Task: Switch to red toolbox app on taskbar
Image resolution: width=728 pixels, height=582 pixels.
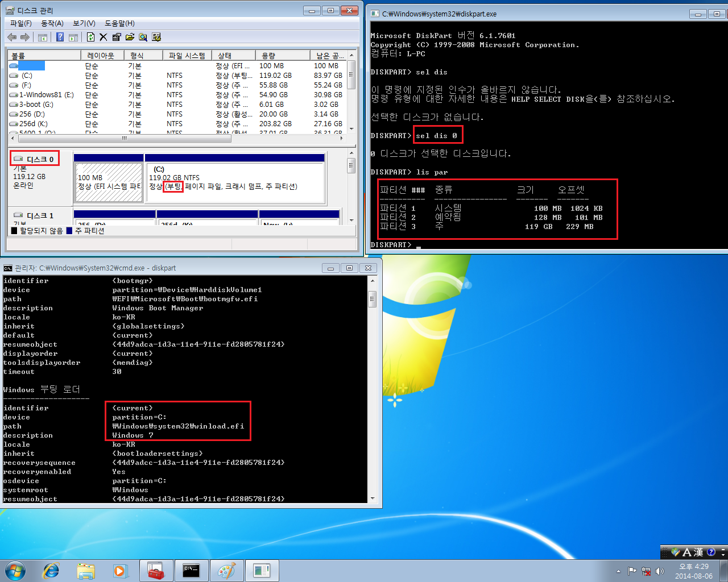Action: 156,571
